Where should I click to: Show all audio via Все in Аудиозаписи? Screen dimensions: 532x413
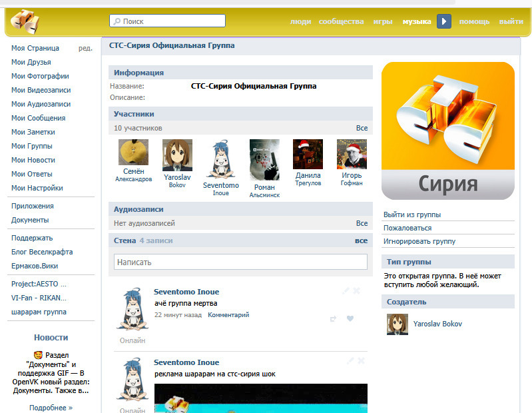[362, 223]
